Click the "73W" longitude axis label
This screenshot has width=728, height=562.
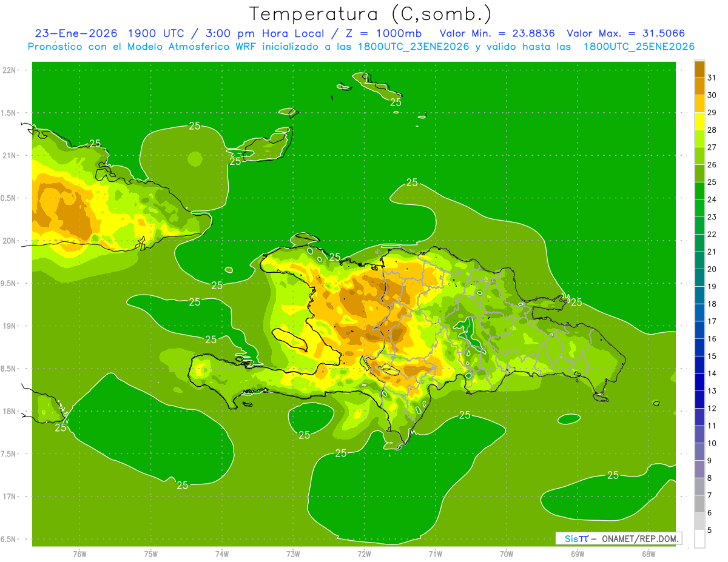pos(293,554)
